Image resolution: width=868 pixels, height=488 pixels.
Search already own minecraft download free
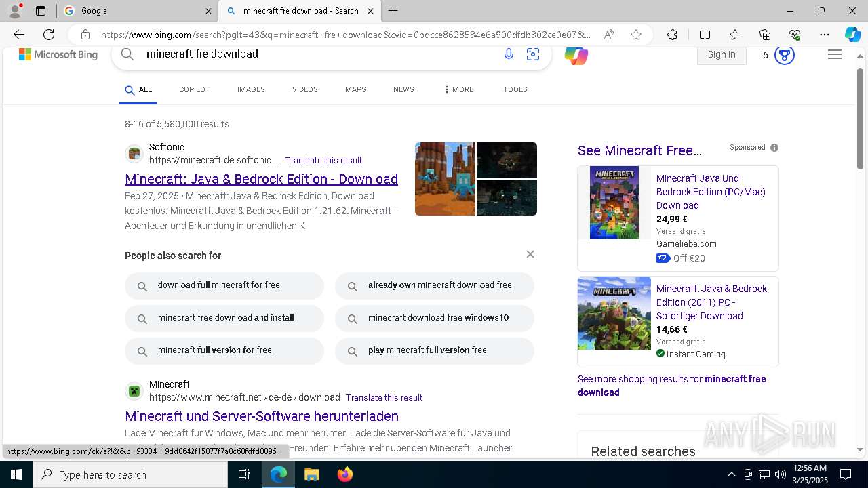pos(435,285)
